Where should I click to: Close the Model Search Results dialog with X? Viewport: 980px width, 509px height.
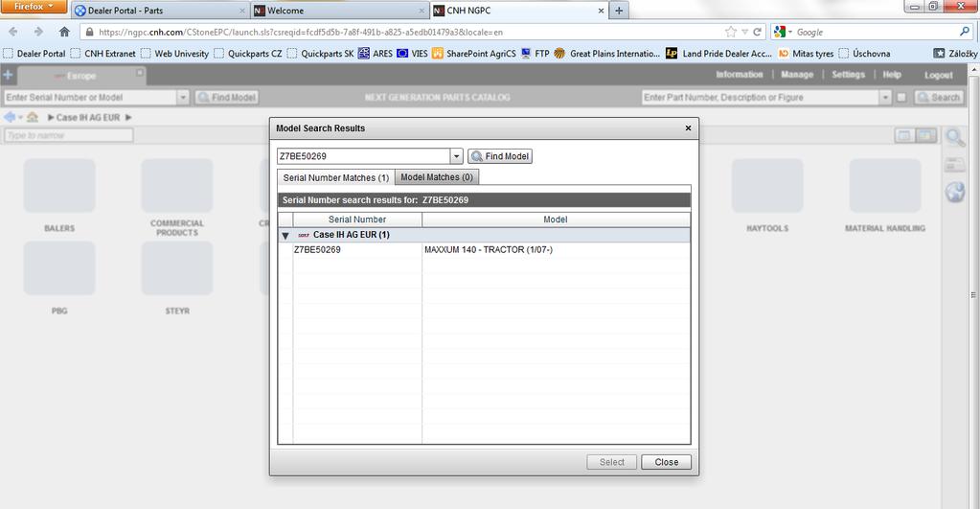point(688,128)
